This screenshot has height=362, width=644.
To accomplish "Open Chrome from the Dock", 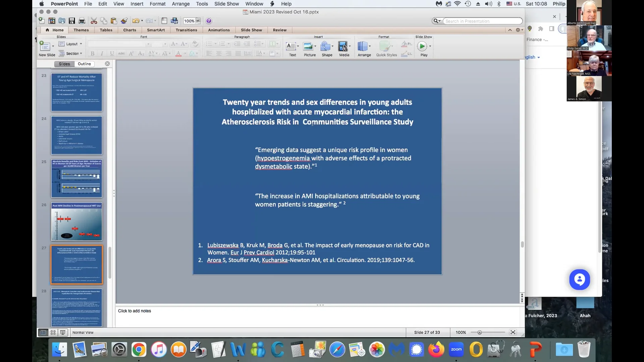I will click(x=139, y=350).
